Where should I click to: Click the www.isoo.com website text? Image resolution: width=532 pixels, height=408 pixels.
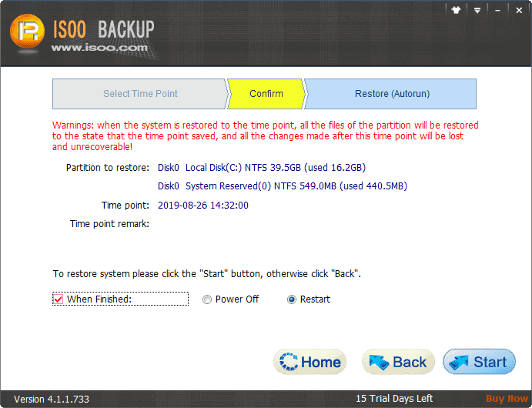click(99, 48)
